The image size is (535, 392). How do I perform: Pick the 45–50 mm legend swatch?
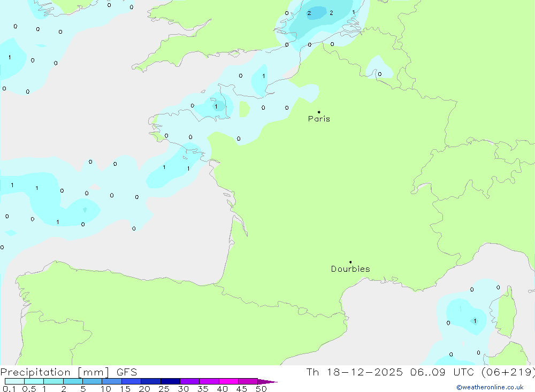pyautogui.click(x=248, y=381)
